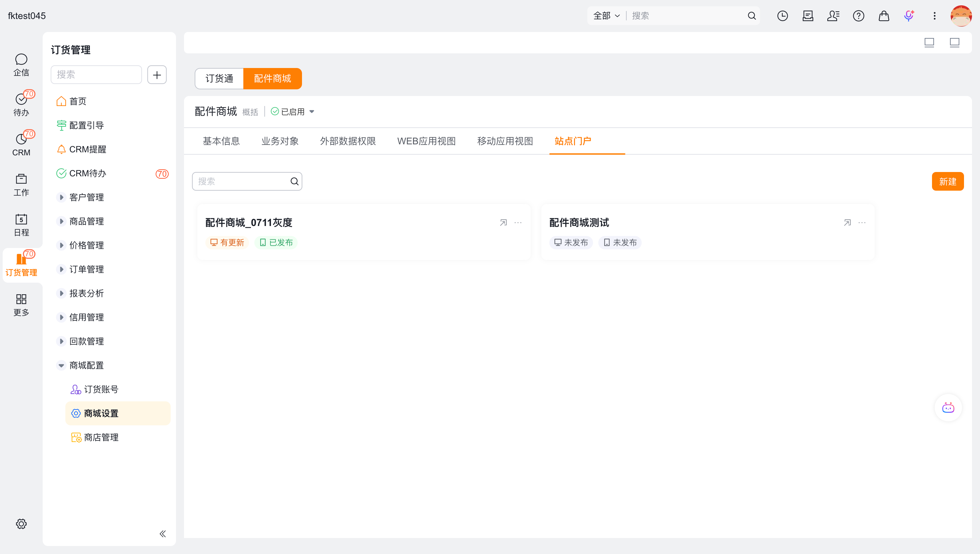Switch to the WEB应用视图 tab

point(426,141)
